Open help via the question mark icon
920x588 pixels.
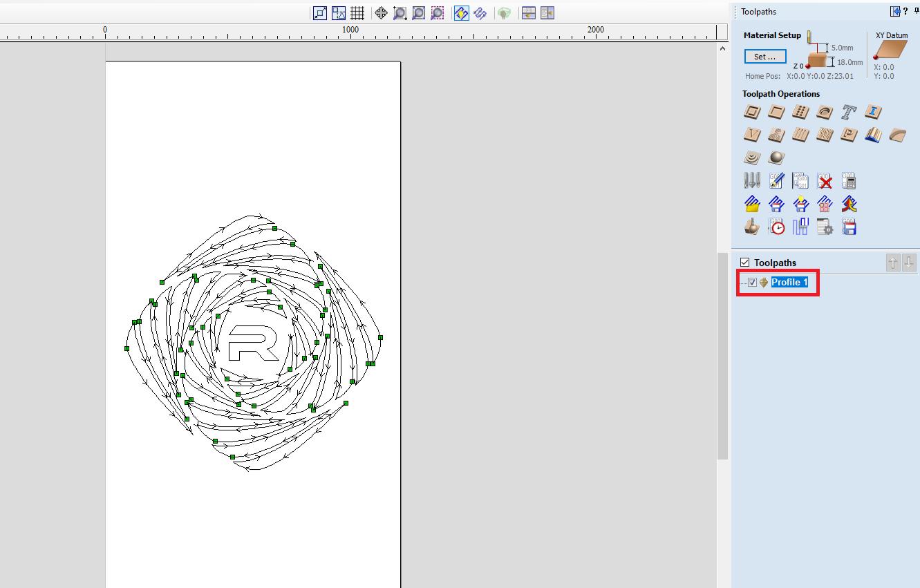(x=905, y=11)
